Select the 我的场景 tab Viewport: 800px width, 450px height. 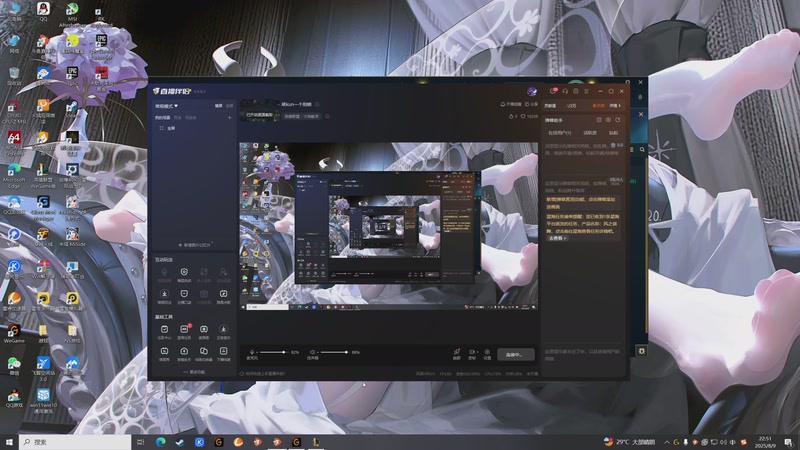pyautogui.click(x=162, y=117)
